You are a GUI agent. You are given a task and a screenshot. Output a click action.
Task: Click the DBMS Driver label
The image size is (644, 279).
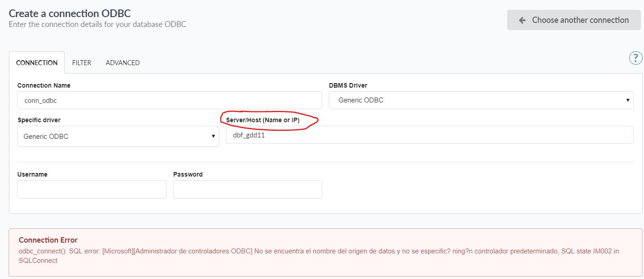[x=348, y=85]
